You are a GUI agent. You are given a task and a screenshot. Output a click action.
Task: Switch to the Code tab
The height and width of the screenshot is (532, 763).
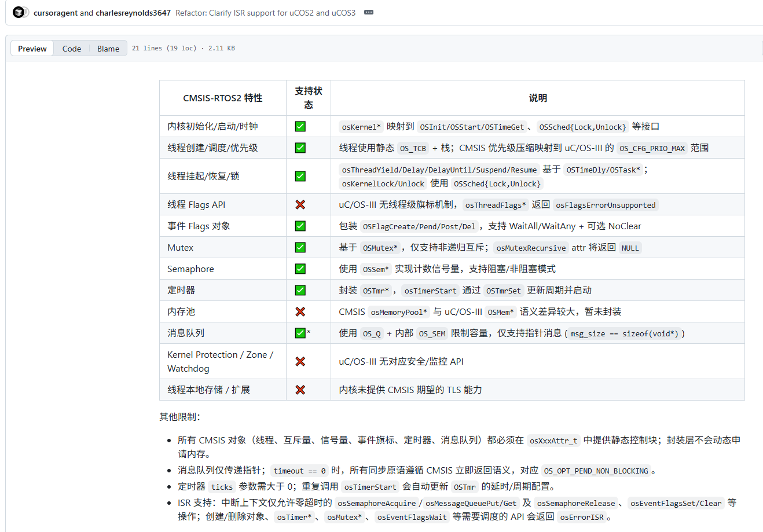(x=71, y=48)
